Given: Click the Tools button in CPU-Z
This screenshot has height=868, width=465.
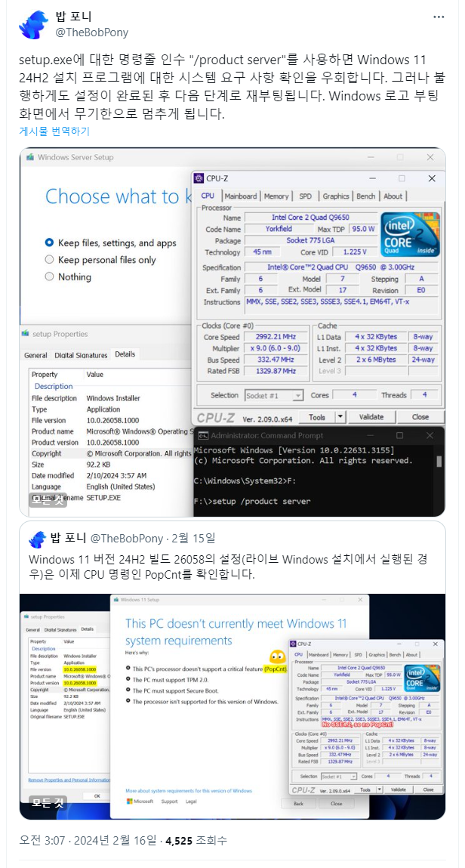Looking at the screenshot, I should 317,417.
